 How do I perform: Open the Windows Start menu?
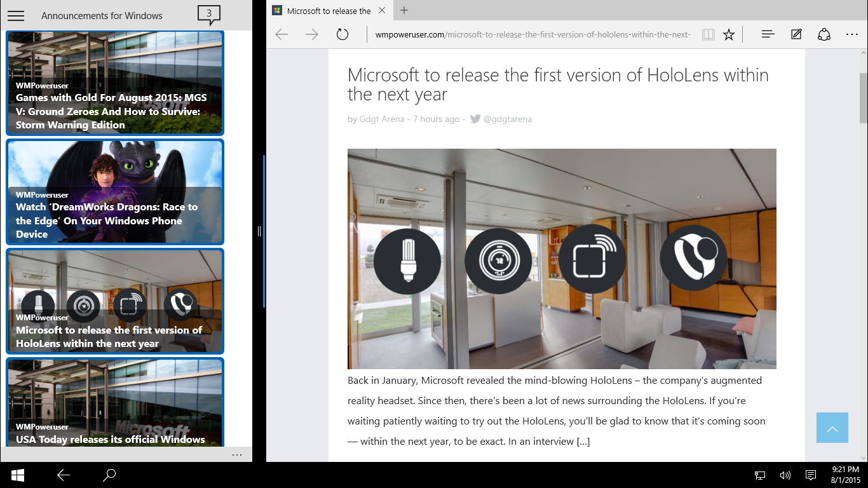click(18, 475)
